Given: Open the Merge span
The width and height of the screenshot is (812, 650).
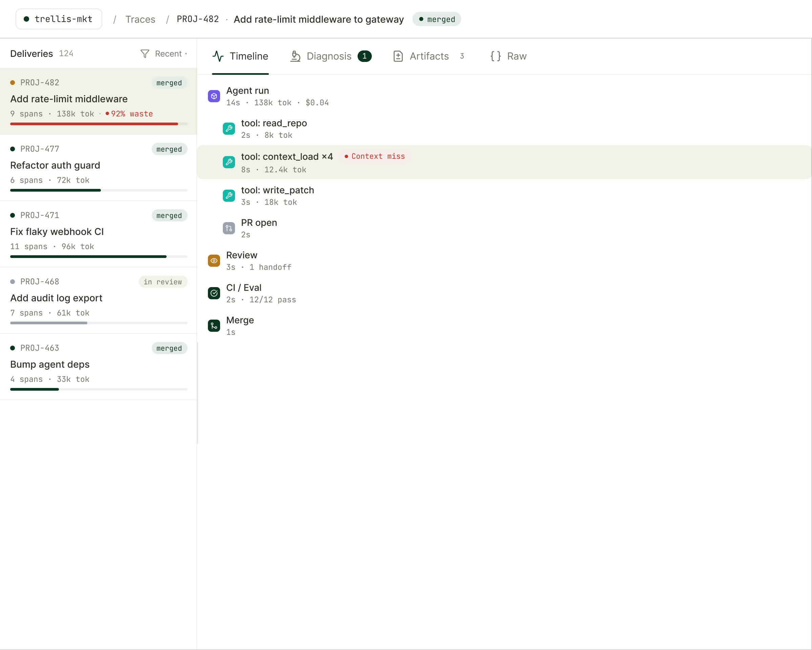Looking at the screenshot, I should click(x=504, y=326).
